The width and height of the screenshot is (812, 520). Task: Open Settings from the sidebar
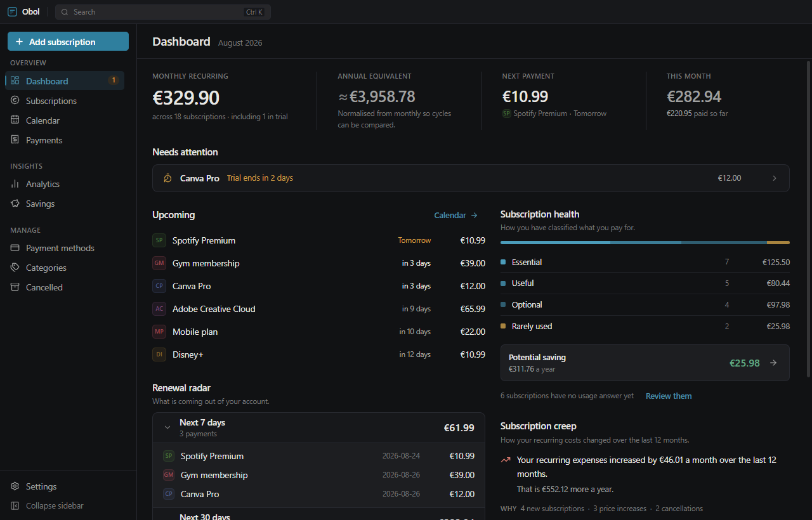(65, 486)
